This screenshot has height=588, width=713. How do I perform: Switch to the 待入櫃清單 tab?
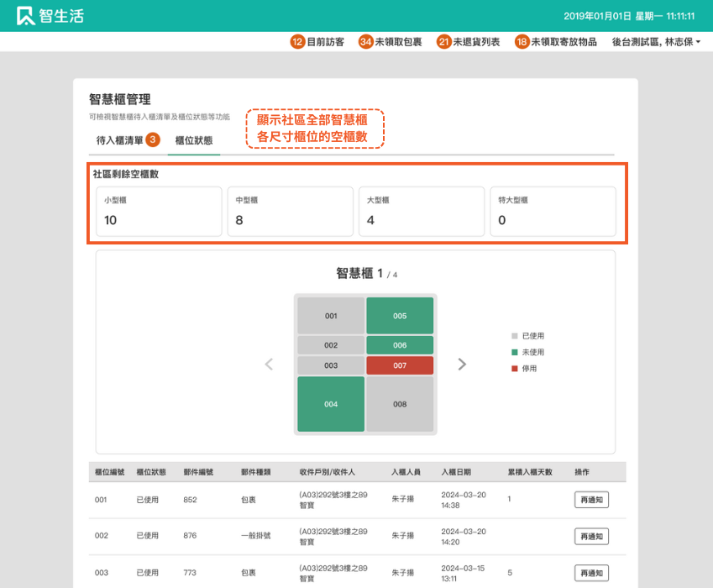tap(120, 140)
